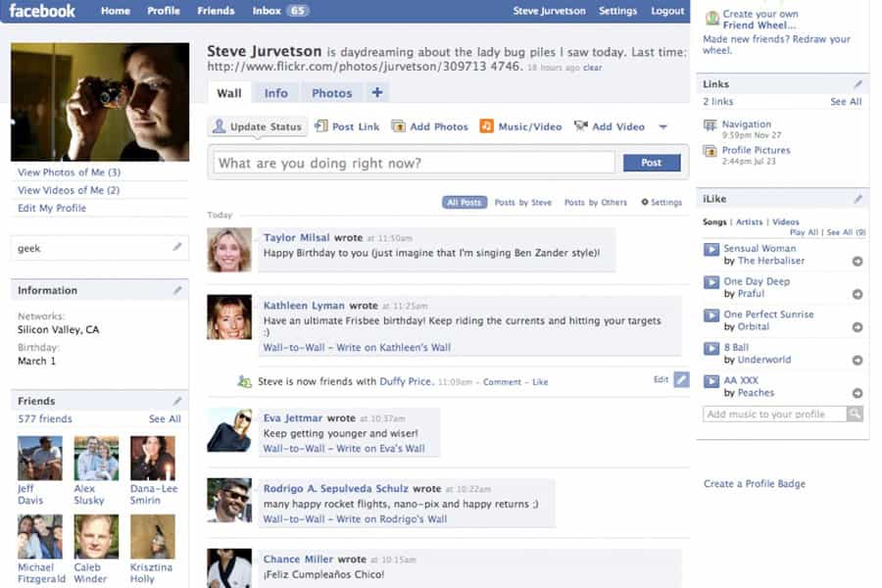Go to Home in top bar
Viewport: 882px width, 588px height.
(116, 11)
